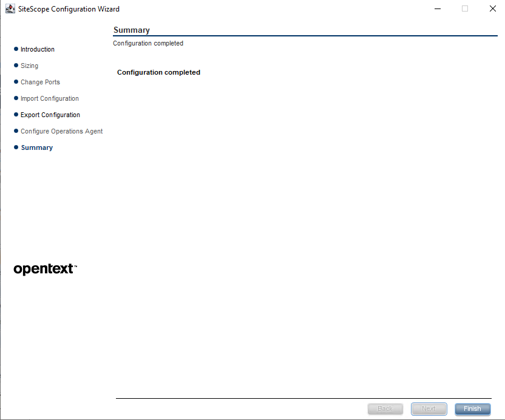Image resolution: width=505 pixels, height=420 pixels.
Task: Select the Introduction step in sidebar
Action: point(38,49)
